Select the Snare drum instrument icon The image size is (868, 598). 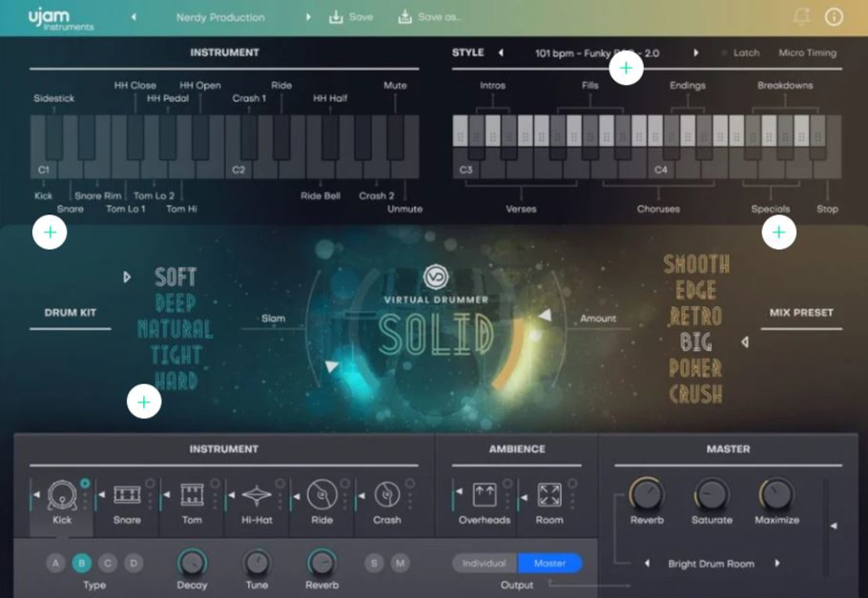127,495
